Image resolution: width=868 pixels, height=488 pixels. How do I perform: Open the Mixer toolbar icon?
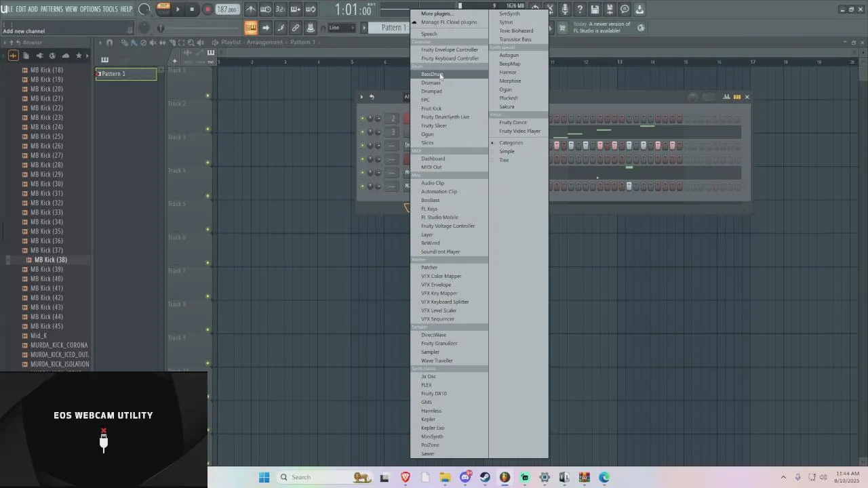(311, 28)
